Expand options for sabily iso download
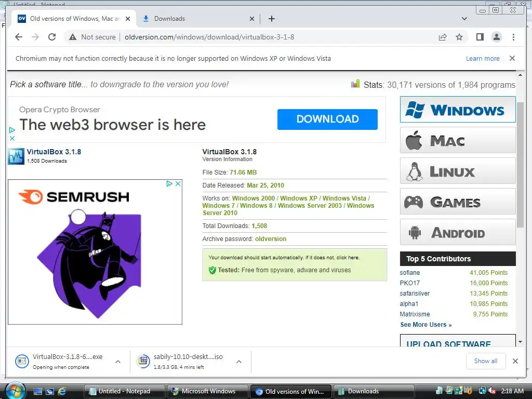 point(239,362)
